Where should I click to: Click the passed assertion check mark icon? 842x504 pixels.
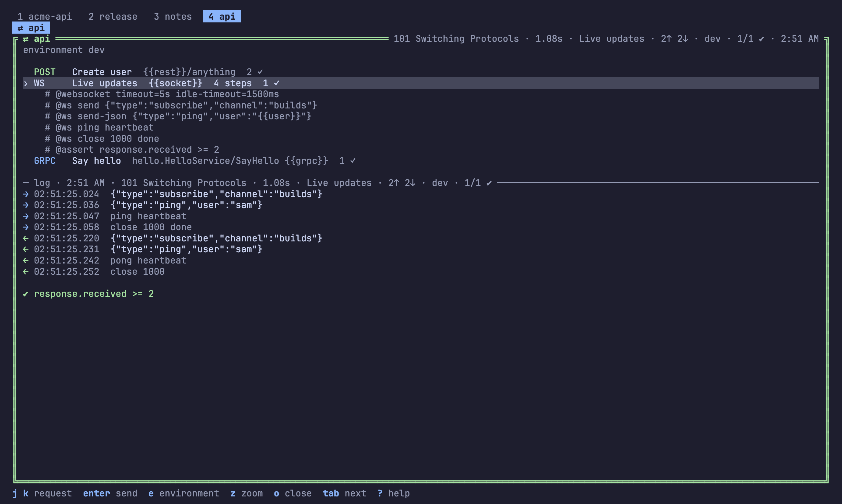coord(26,294)
